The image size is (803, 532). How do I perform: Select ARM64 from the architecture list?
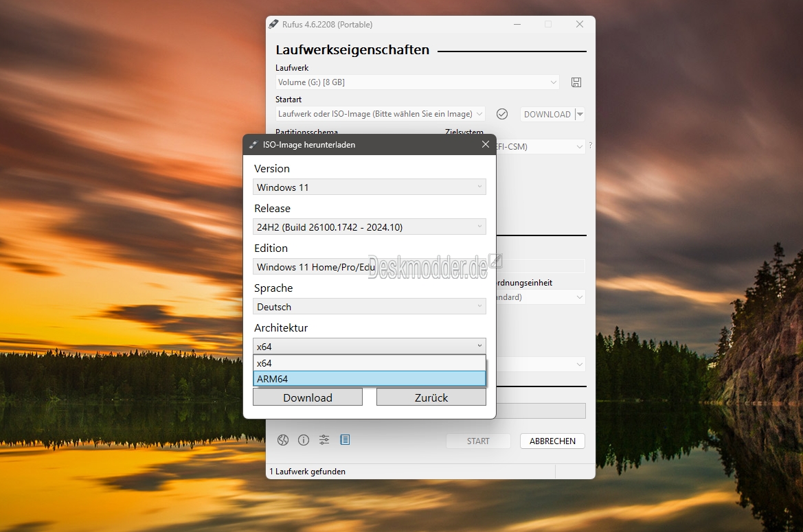(370, 379)
